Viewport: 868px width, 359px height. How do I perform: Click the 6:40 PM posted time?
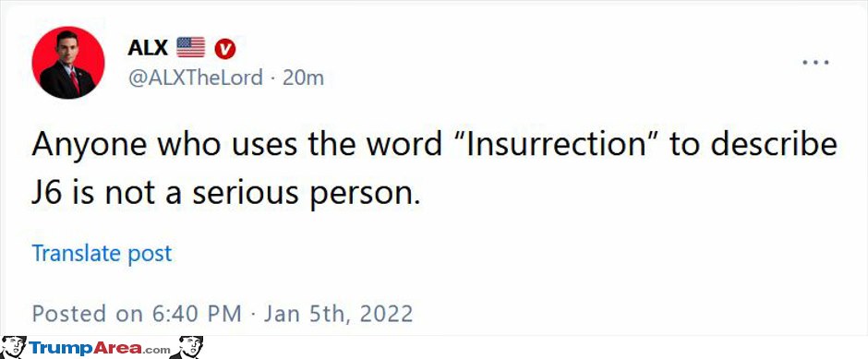tap(196, 314)
